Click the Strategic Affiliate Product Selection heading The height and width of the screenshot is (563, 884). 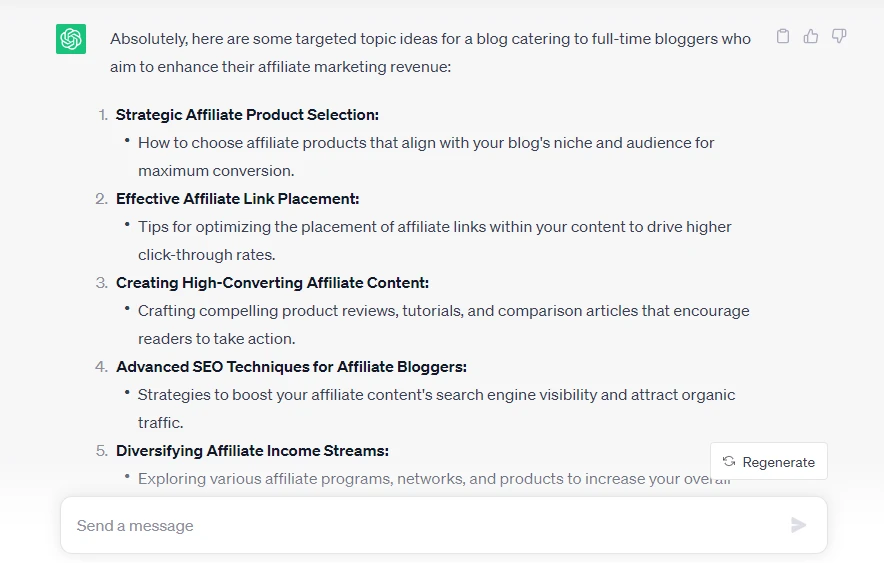(247, 114)
